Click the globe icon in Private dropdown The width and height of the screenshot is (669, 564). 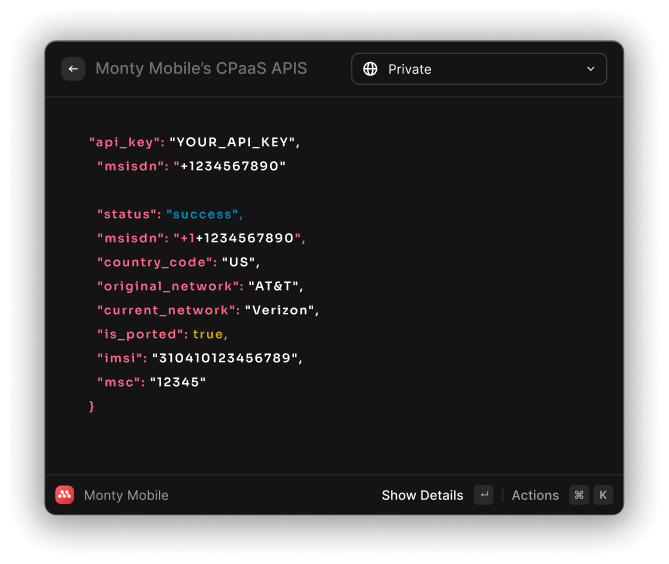[x=370, y=69]
